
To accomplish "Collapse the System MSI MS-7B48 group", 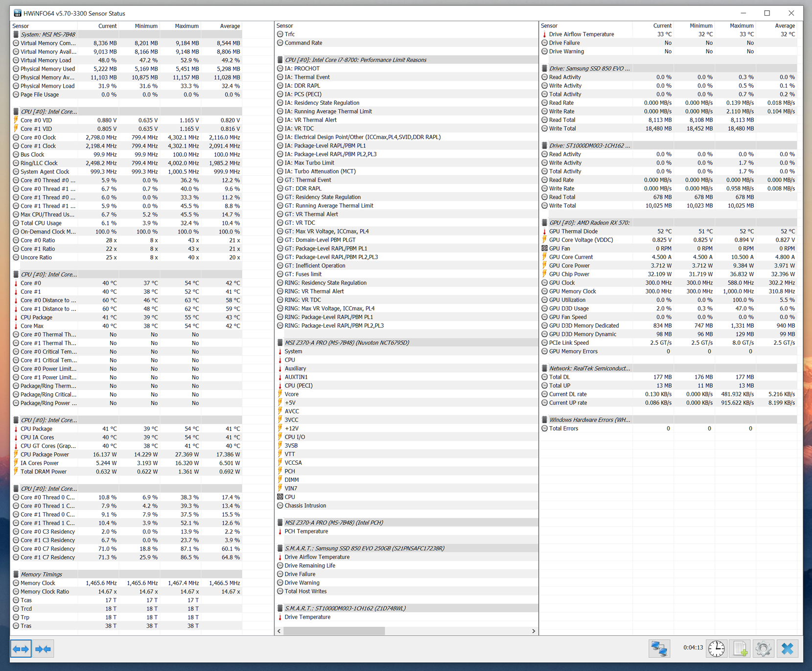I will tap(47, 34).
